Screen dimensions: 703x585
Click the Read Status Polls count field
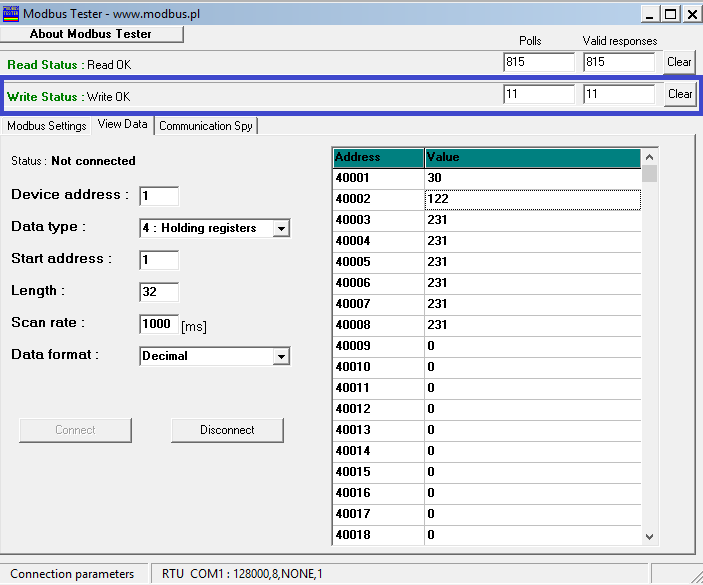point(539,62)
